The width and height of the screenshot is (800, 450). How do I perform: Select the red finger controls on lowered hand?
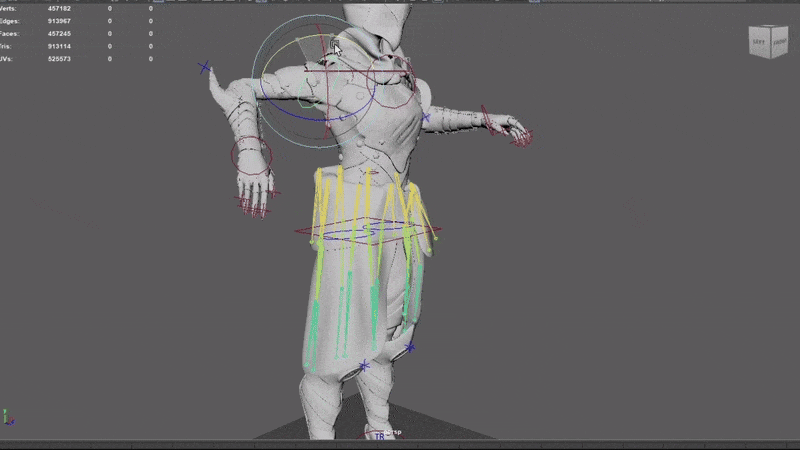tap(253, 207)
